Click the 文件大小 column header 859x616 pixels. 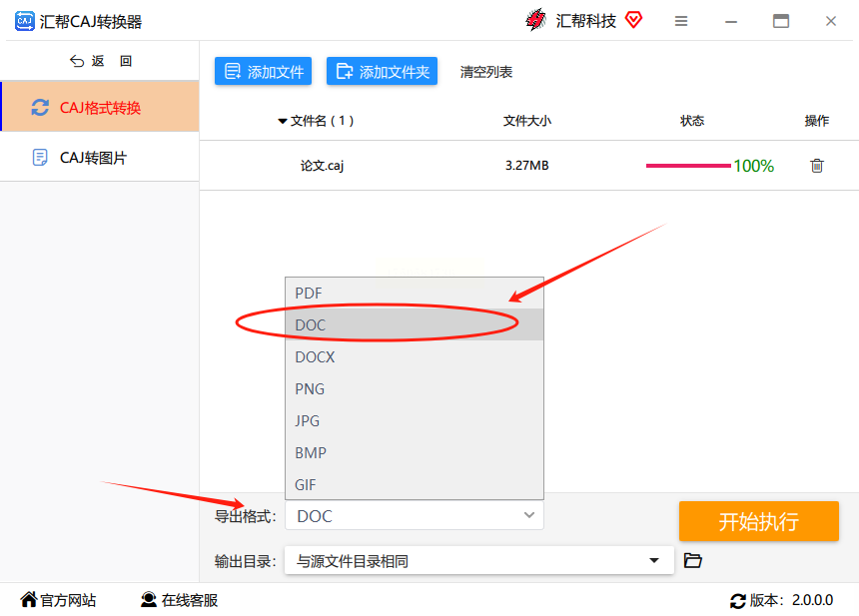[x=527, y=121]
